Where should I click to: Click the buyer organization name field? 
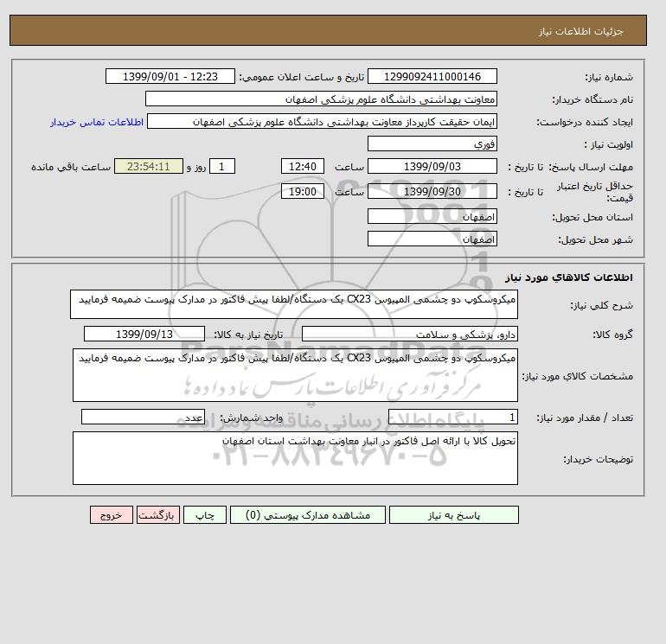tap(321, 99)
